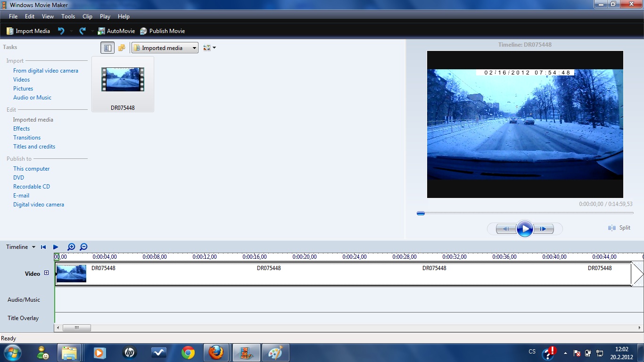The height and width of the screenshot is (362, 644).
Task: Open the taskbar clock and date
Action: (x=622, y=353)
